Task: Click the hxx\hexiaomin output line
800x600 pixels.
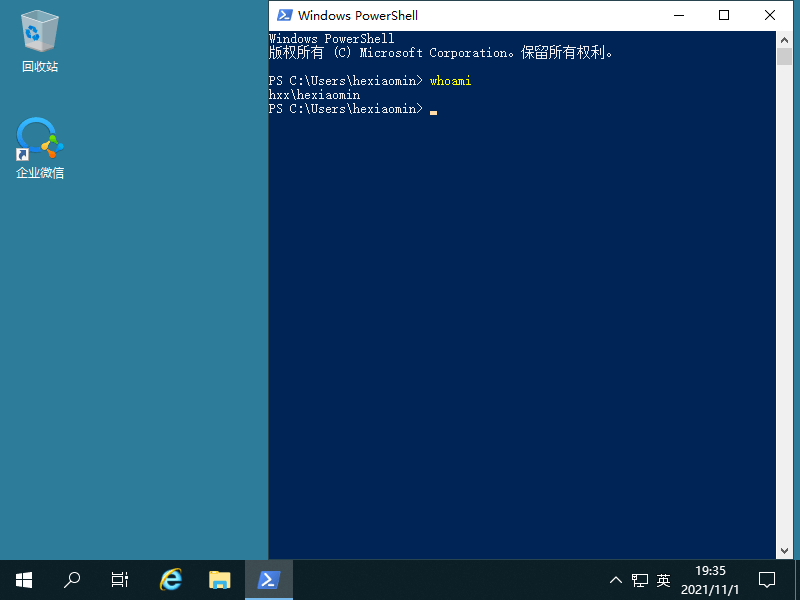Action: pos(314,95)
